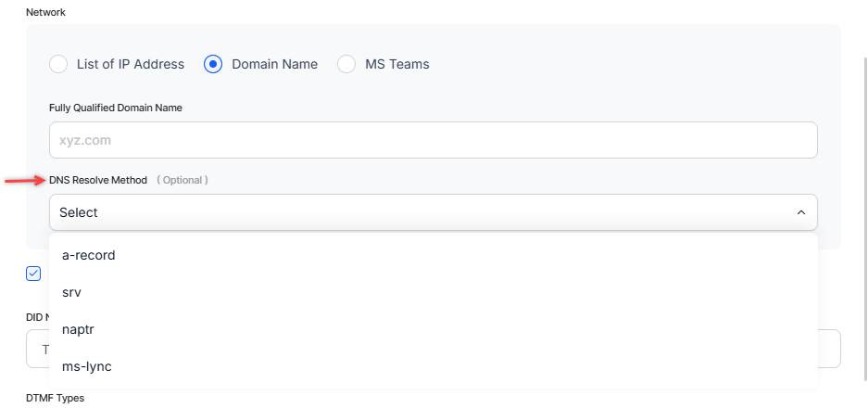The width and height of the screenshot is (868, 408).
Task: Click the DID input field right edge
Action: 830,349
